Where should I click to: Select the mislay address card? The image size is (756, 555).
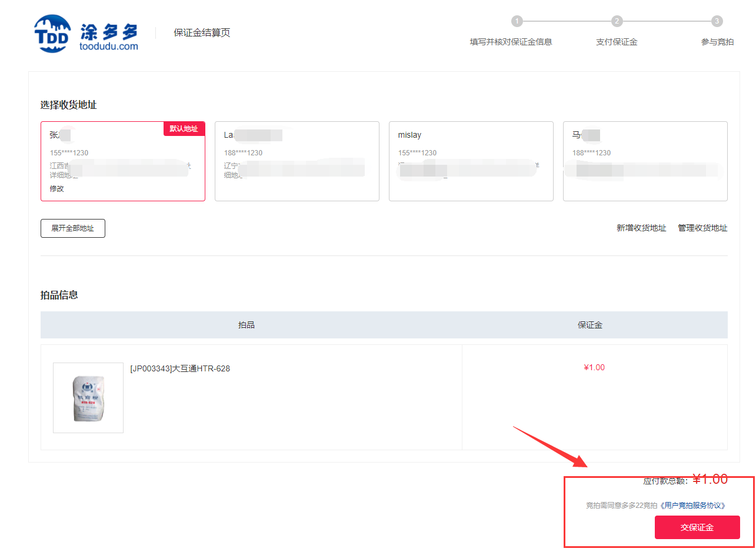pos(471,161)
